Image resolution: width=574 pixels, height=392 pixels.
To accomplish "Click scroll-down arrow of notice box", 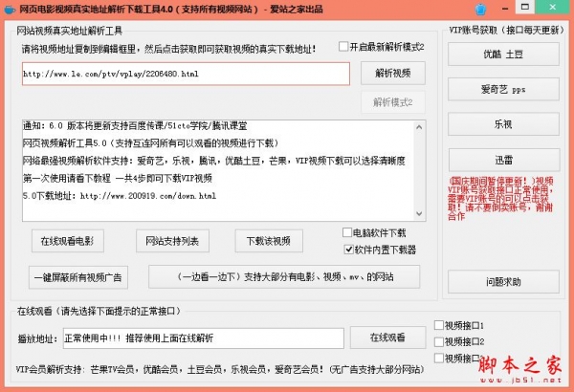I will [x=419, y=213].
